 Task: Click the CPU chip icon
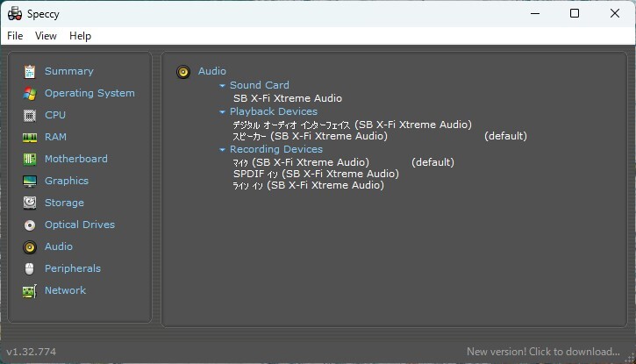[30, 115]
